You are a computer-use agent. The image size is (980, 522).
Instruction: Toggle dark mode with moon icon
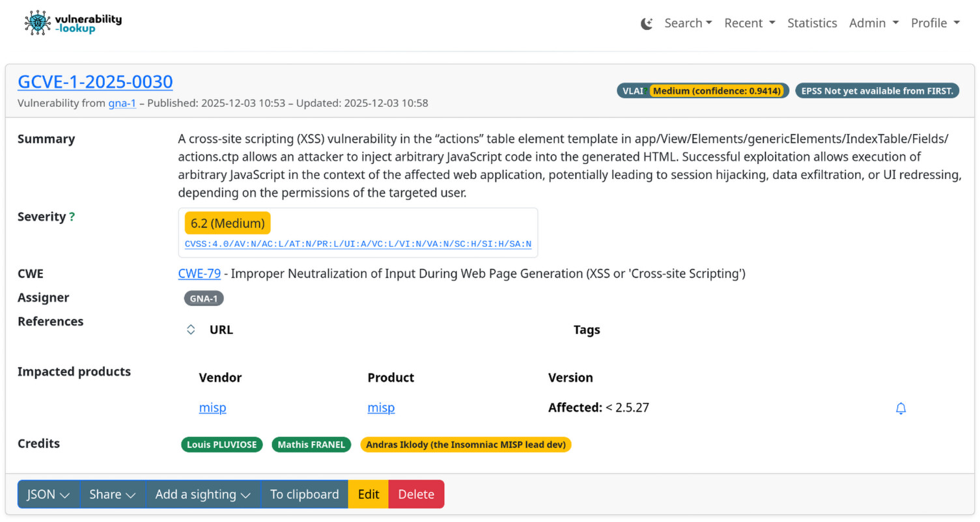646,23
